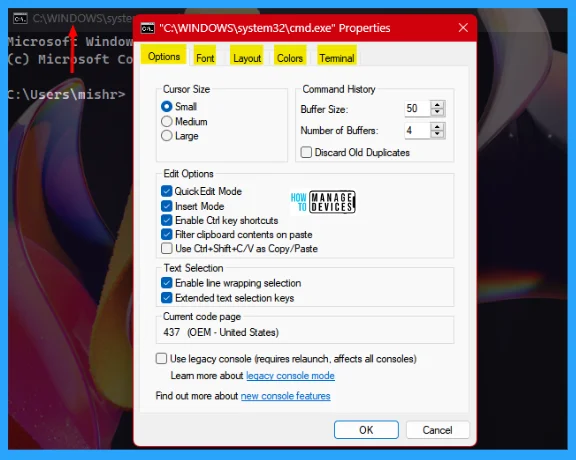The width and height of the screenshot is (576, 460).
Task: Enable Use Ctrl+Shift+C/V as Copy/Paste
Action: point(166,248)
